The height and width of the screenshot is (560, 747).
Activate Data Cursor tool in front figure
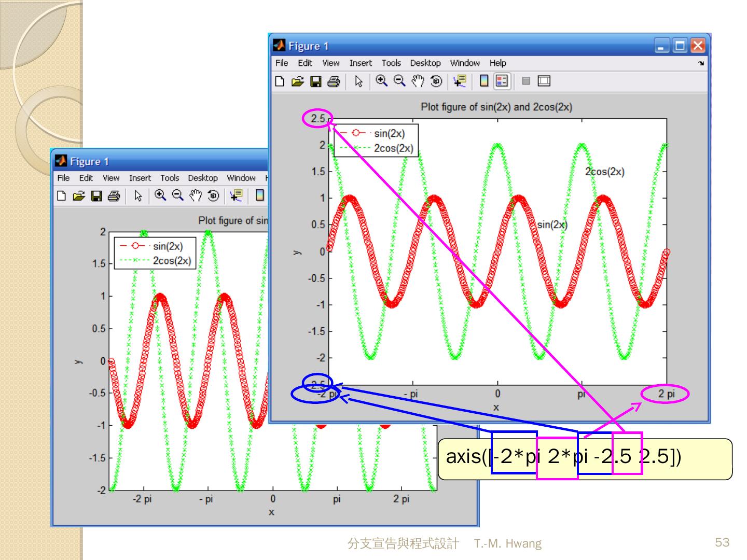pyautogui.click(x=460, y=81)
